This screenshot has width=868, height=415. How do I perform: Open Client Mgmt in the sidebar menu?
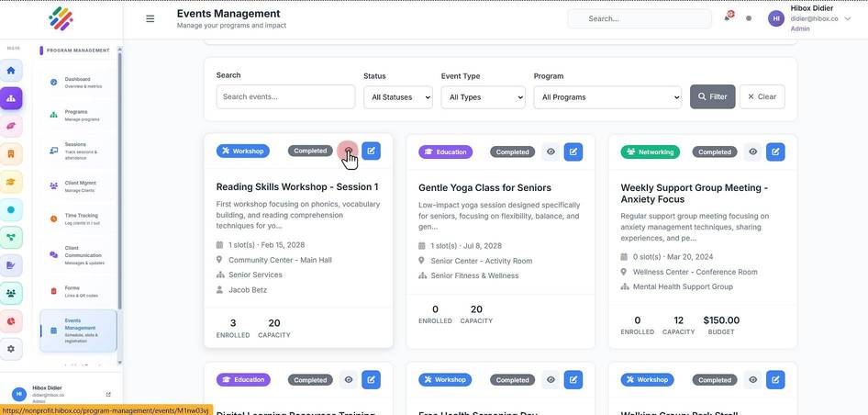(79, 186)
